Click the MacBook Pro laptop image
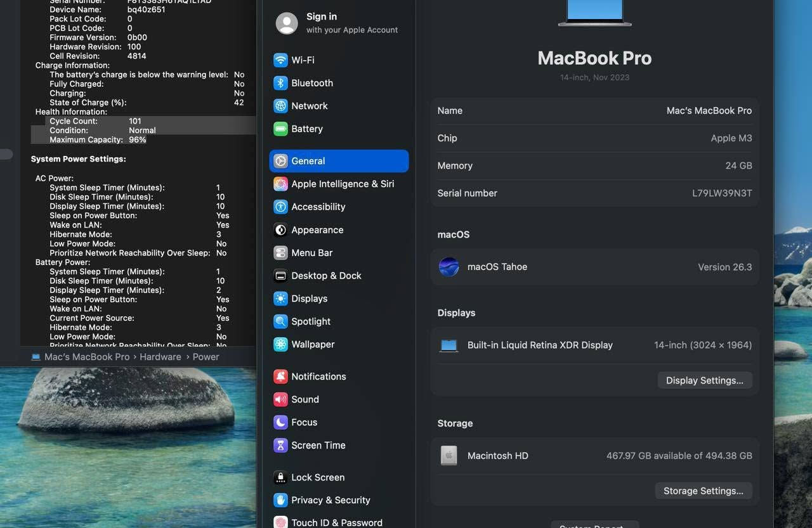 (594, 13)
